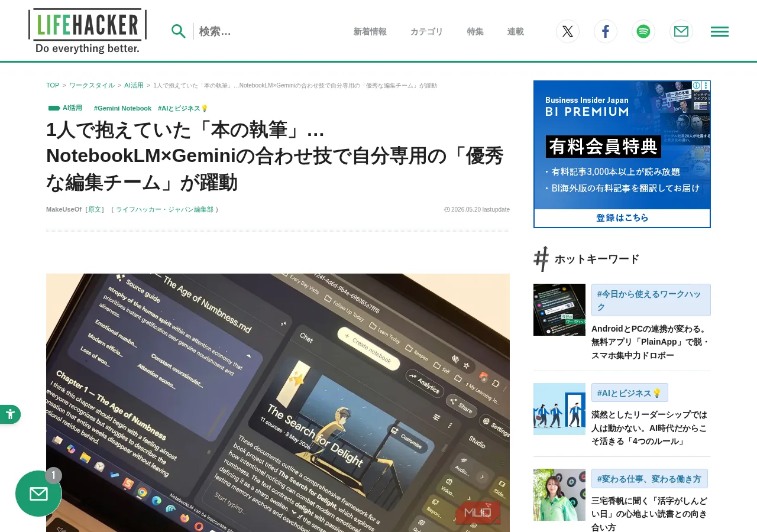Open the 連載 menu item
757x532 pixels.
pos(515,31)
